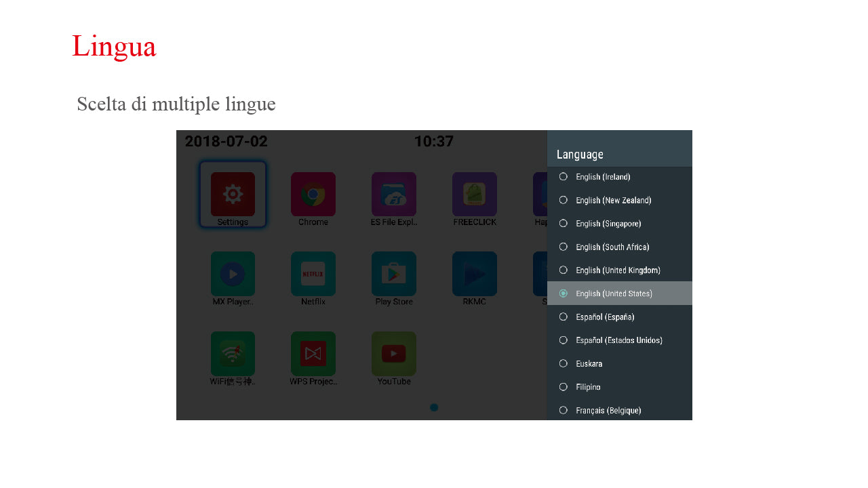
Task: Select the English (Singapore) radio button
Action: point(563,223)
